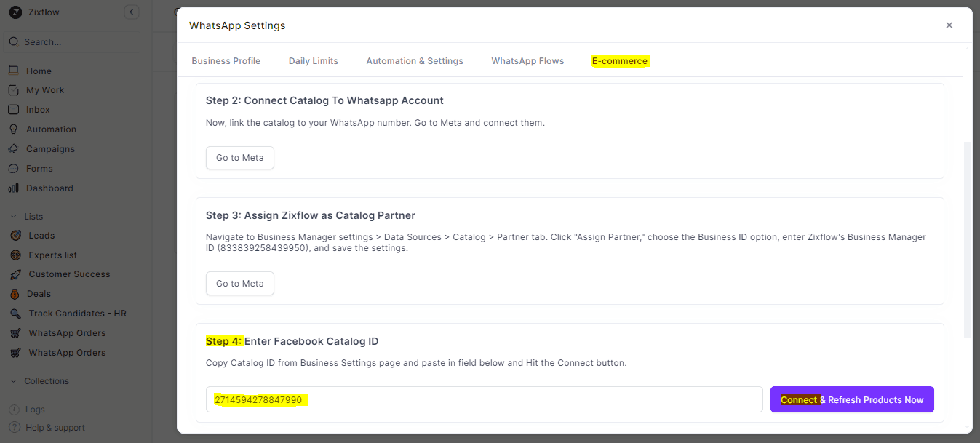Image resolution: width=980 pixels, height=443 pixels.
Task: Open the Automation & Settings tab
Action: (x=415, y=61)
